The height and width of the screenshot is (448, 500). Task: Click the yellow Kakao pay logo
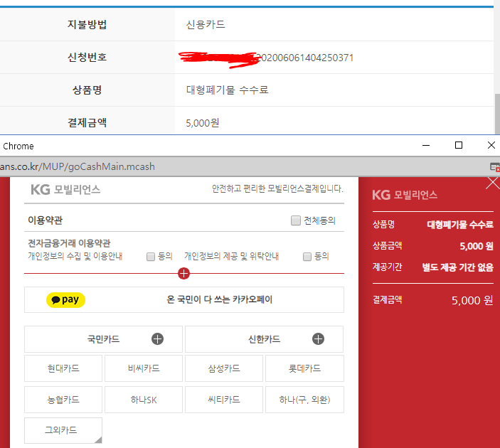tap(65, 299)
